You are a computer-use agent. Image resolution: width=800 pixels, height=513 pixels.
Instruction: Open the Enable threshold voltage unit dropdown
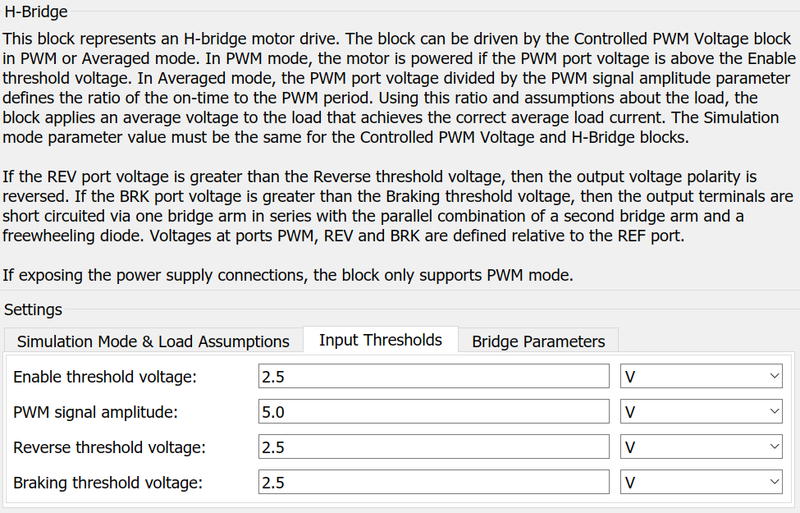[701, 376]
